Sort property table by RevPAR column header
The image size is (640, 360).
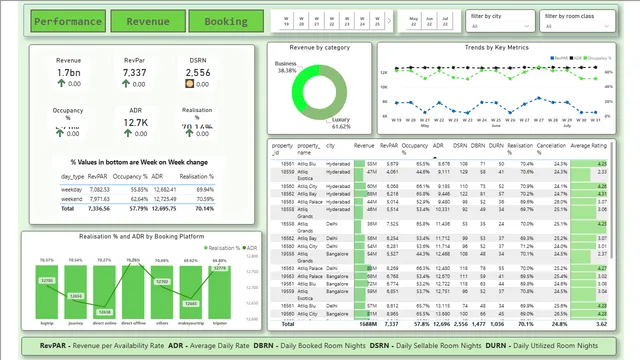click(389, 146)
